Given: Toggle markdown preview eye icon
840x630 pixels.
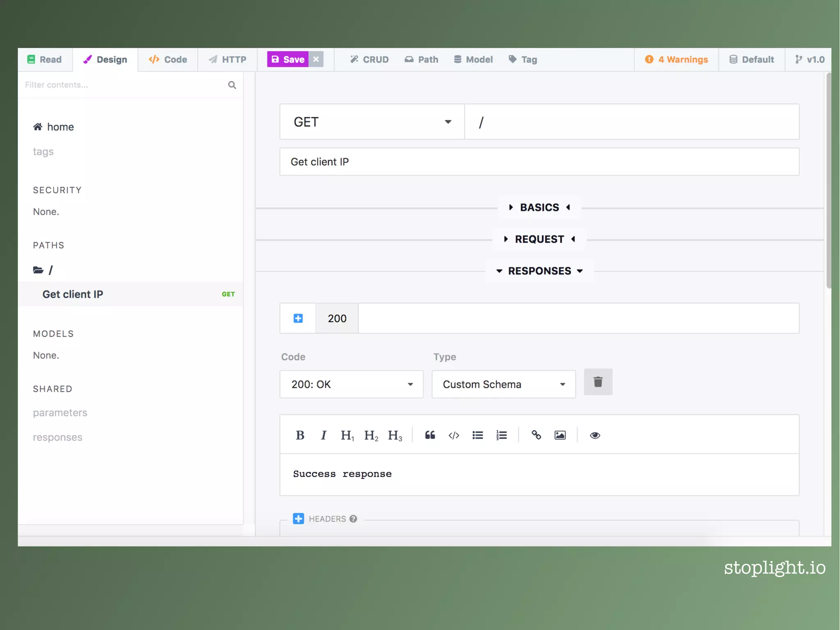Looking at the screenshot, I should [x=595, y=435].
